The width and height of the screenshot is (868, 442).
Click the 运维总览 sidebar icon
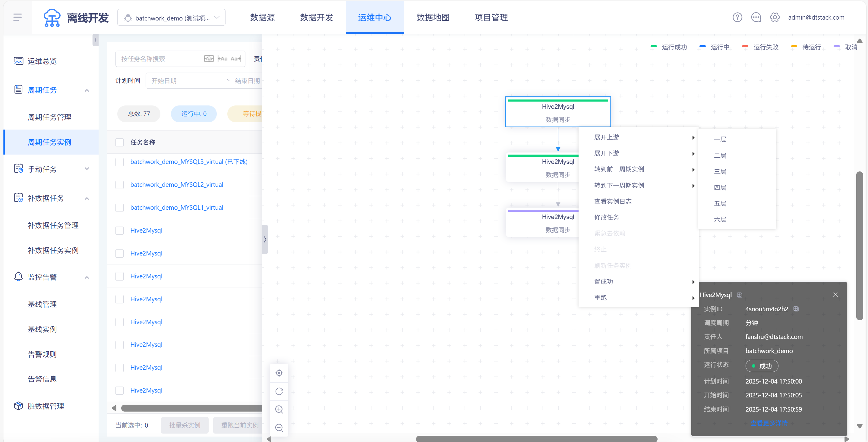[18, 61]
